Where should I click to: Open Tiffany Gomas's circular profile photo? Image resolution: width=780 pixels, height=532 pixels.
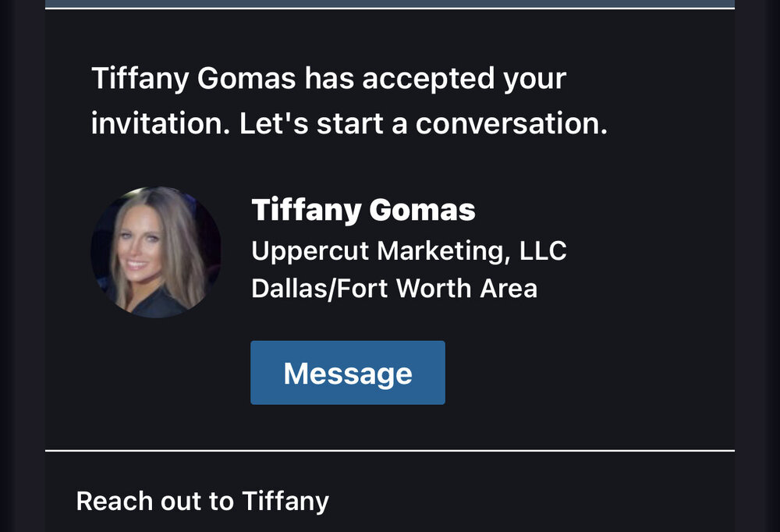click(156, 252)
